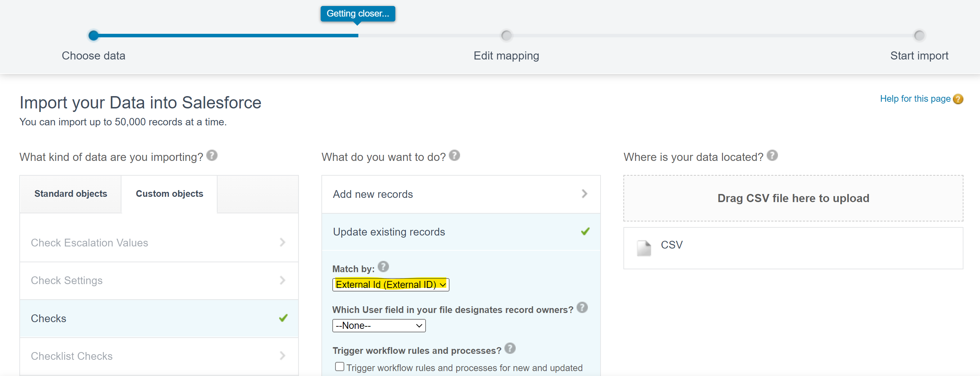Open the Match by help tooltip icon

coord(383,267)
